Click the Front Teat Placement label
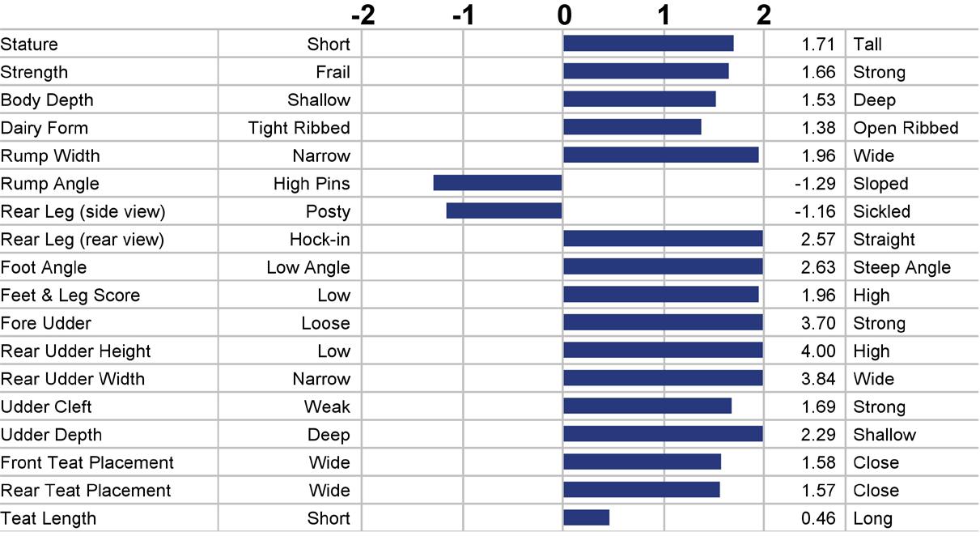 (x=87, y=462)
